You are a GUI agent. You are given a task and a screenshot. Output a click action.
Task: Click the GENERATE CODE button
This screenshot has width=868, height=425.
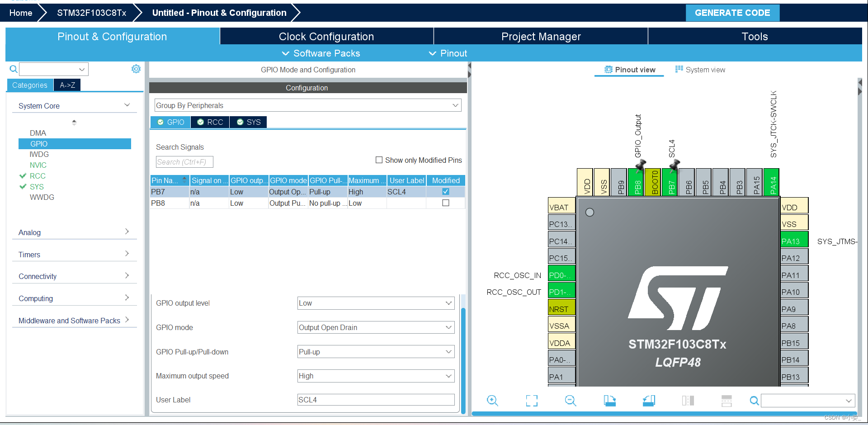click(x=732, y=13)
